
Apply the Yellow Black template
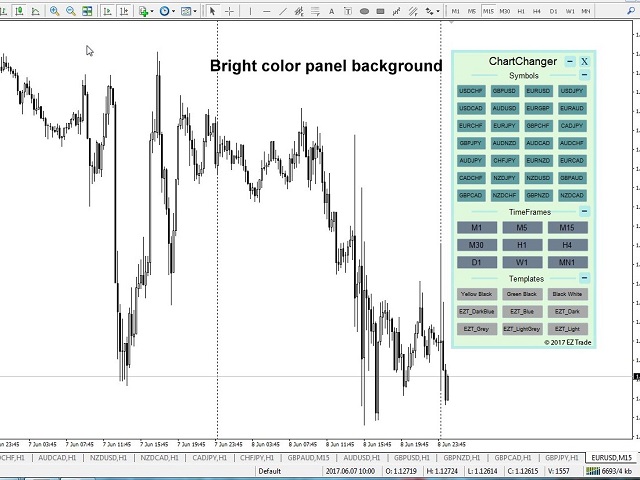coord(477,294)
